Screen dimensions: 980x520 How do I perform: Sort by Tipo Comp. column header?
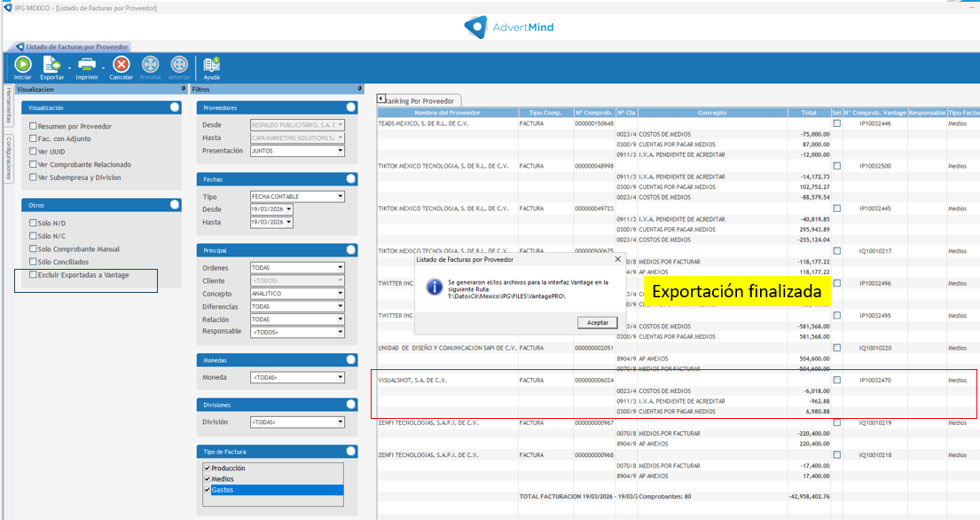(545, 113)
